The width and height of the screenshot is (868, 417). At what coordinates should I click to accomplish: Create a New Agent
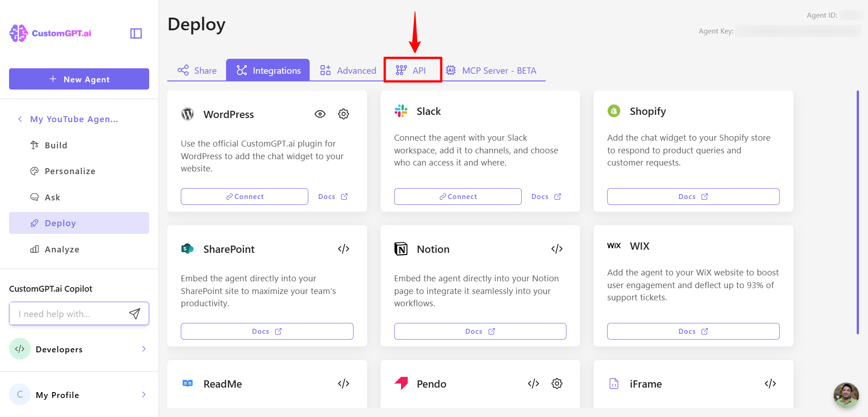[79, 79]
